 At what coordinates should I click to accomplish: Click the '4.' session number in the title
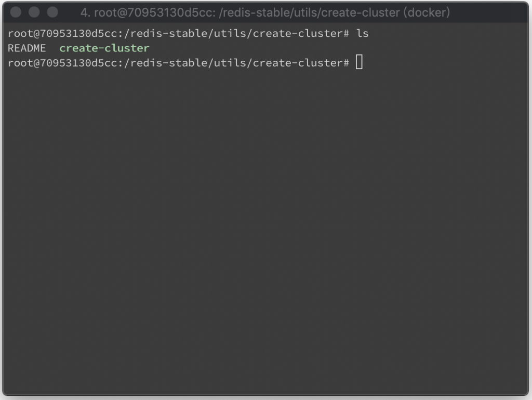85,12
